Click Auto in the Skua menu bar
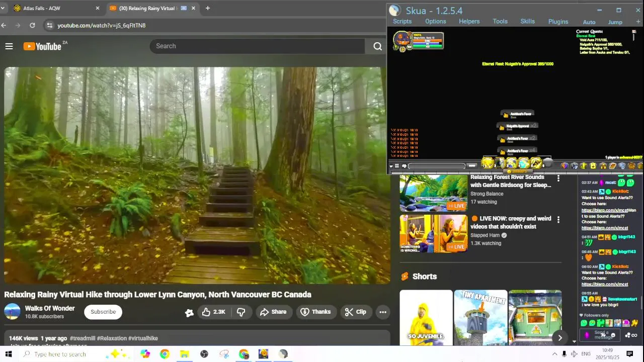Viewport: 644px width, 362px height. click(589, 22)
